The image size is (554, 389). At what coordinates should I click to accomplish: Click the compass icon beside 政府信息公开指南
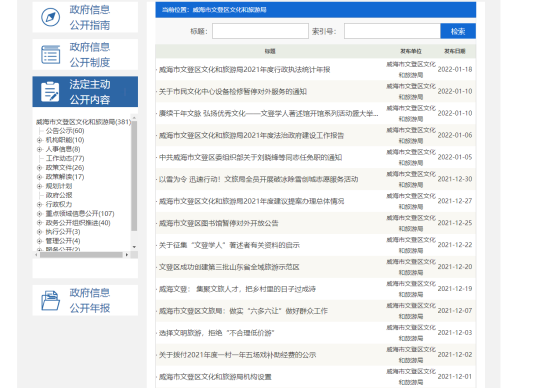[x=50, y=17]
